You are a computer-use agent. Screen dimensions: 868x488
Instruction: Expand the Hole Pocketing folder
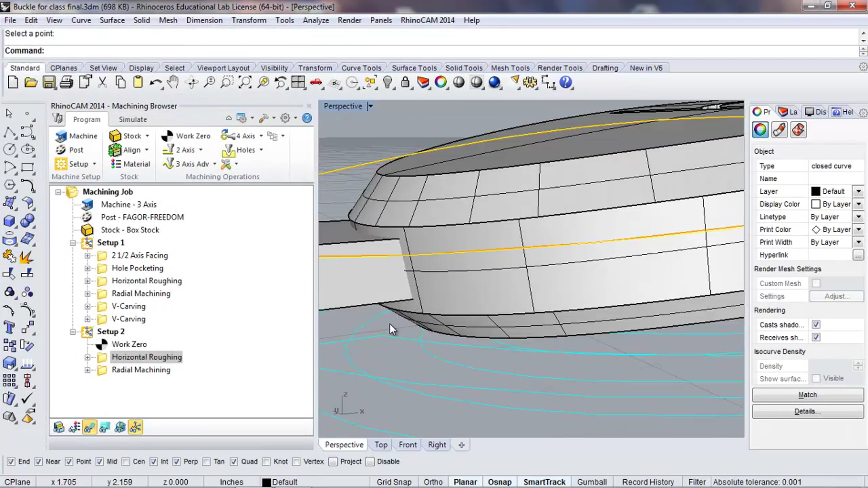point(87,268)
